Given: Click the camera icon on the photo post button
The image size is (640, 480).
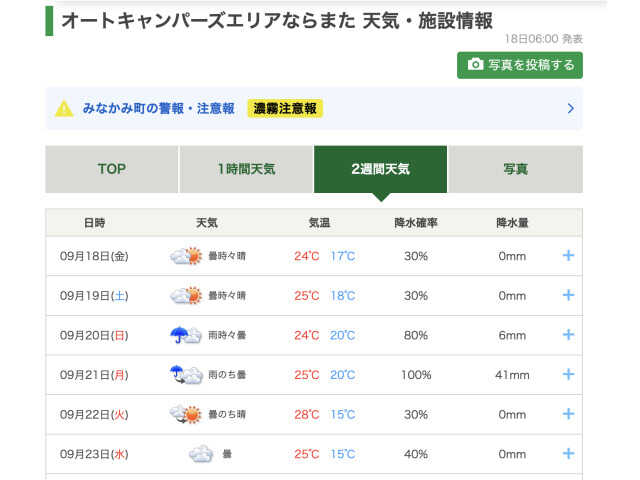Looking at the screenshot, I should pos(475,64).
